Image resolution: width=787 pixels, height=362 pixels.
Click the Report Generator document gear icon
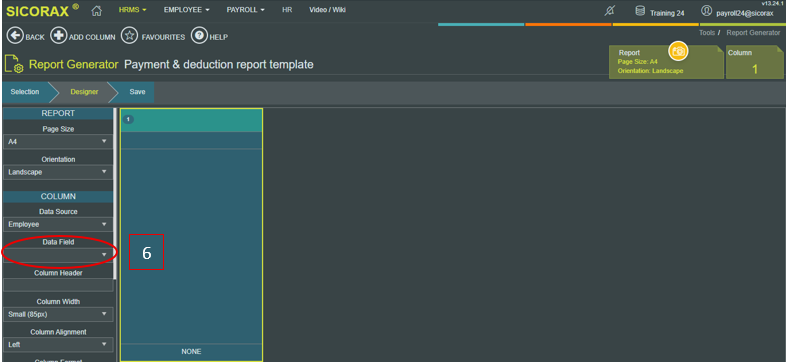point(14,65)
